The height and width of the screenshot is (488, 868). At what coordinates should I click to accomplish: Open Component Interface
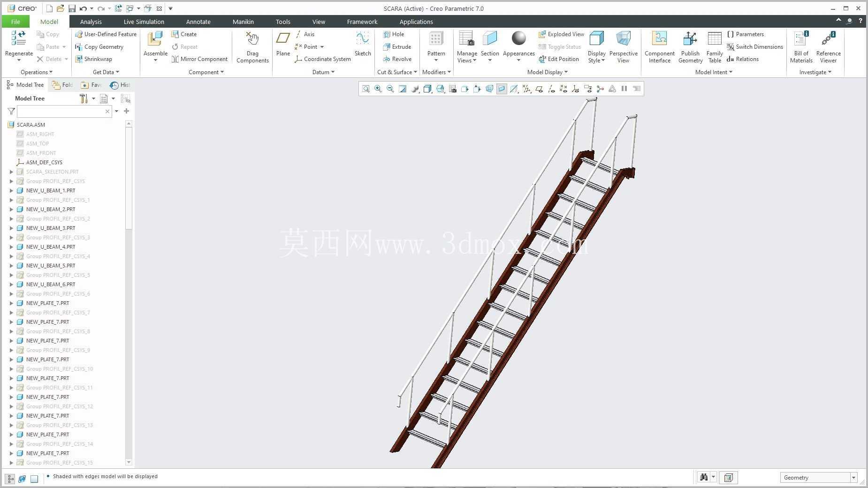[660, 47]
